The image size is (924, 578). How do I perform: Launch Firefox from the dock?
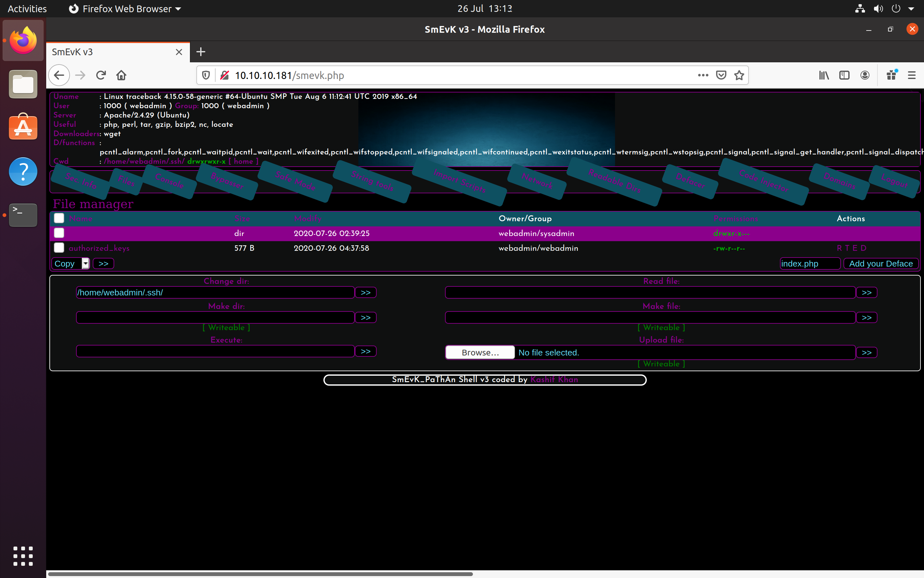23,40
